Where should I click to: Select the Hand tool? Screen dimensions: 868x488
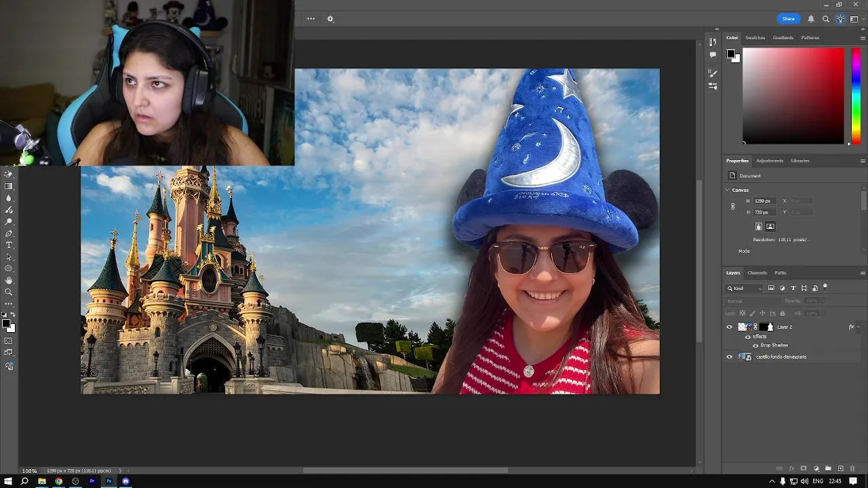[9, 281]
